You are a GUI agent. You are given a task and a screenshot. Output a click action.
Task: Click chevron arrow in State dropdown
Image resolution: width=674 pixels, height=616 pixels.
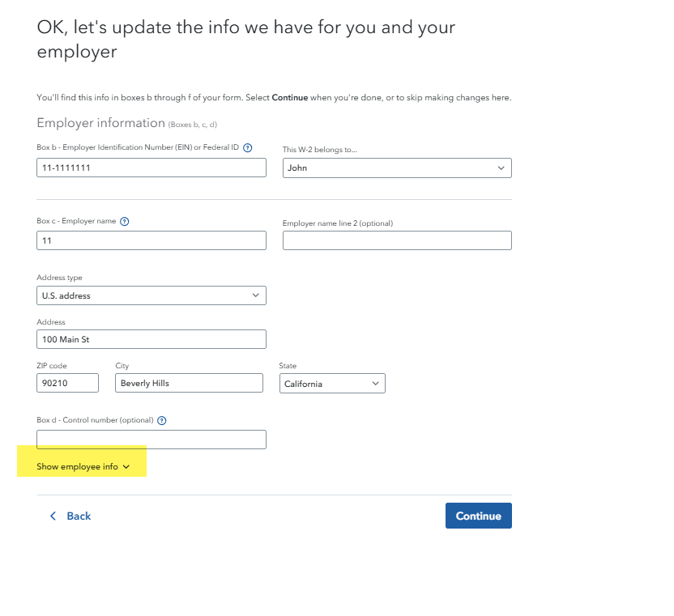coord(375,384)
